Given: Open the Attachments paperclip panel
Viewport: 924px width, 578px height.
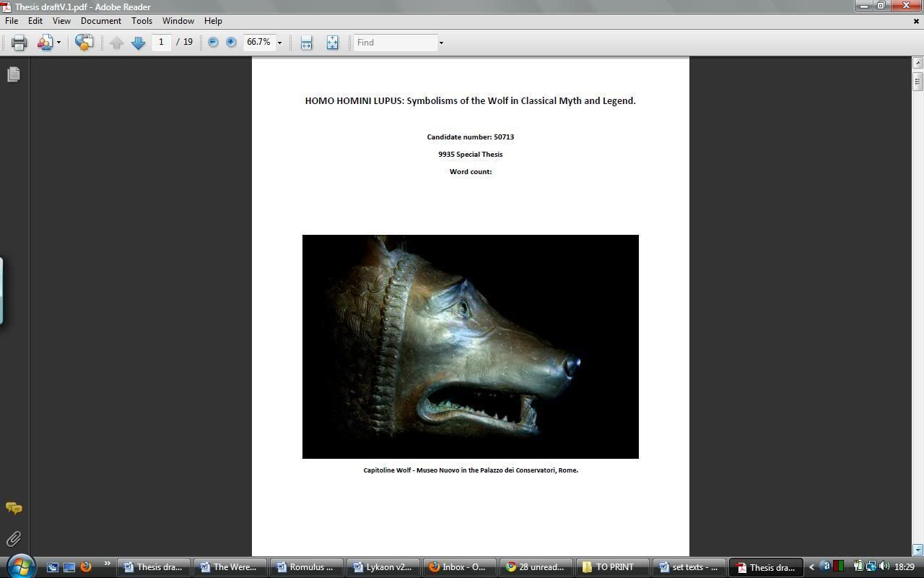Looking at the screenshot, I should pyautogui.click(x=14, y=539).
